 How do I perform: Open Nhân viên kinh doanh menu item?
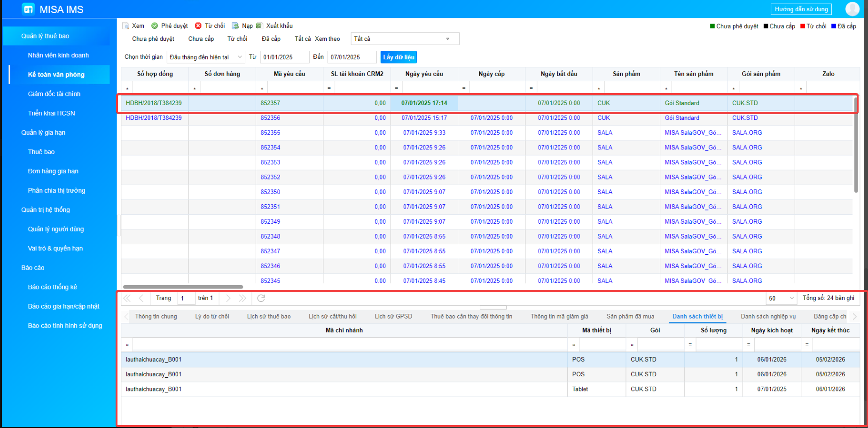click(x=58, y=55)
